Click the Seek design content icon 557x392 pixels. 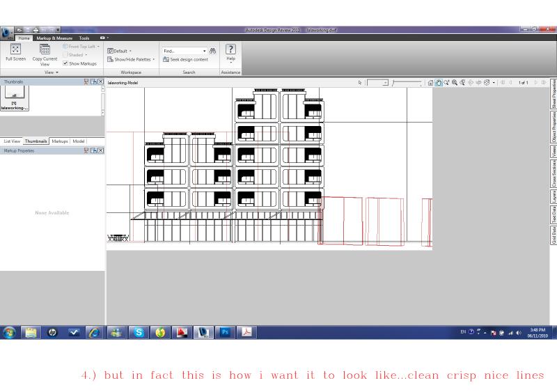coord(166,60)
